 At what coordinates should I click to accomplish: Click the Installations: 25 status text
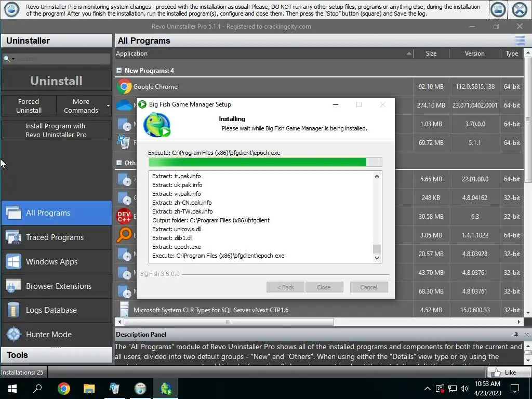(x=22, y=372)
